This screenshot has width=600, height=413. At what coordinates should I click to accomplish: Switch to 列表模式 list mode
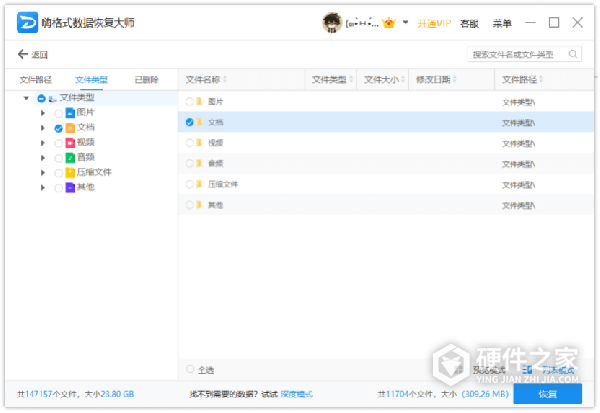click(x=558, y=370)
